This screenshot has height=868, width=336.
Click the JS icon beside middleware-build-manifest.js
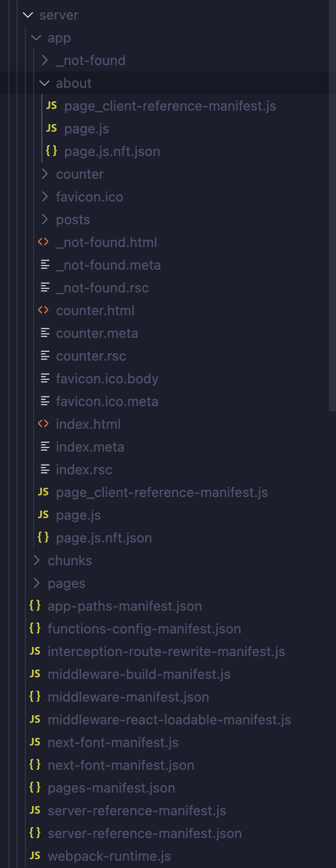(35, 674)
